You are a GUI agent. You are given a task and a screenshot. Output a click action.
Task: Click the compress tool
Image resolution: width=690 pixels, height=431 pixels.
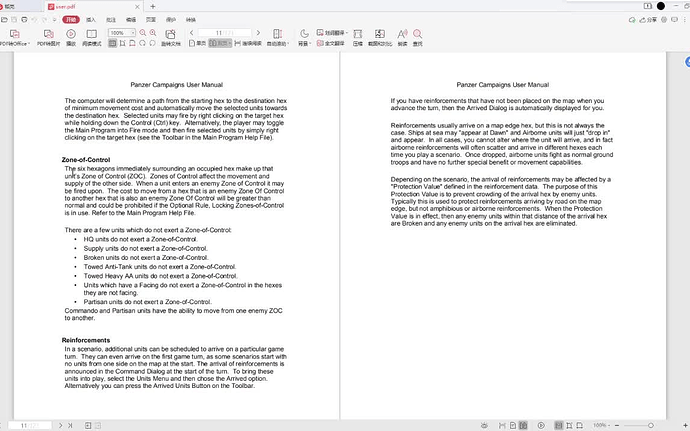click(358, 37)
